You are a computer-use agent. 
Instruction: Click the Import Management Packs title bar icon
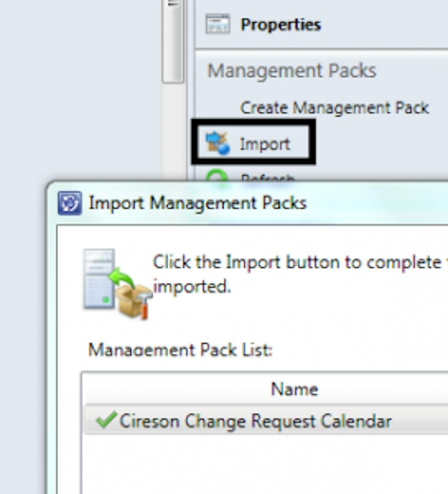click(69, 203)
